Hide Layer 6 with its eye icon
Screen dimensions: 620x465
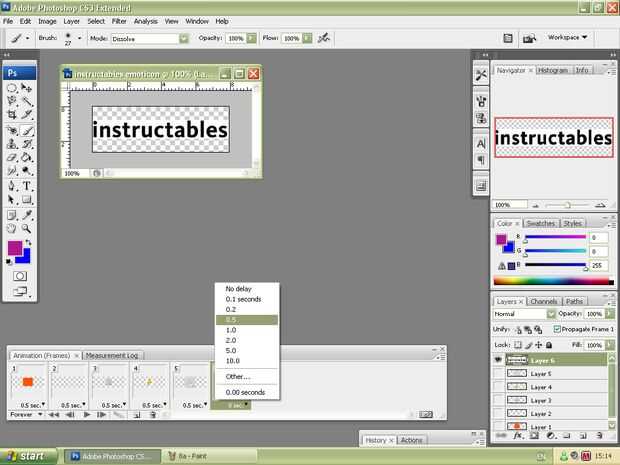click(498, 360)
